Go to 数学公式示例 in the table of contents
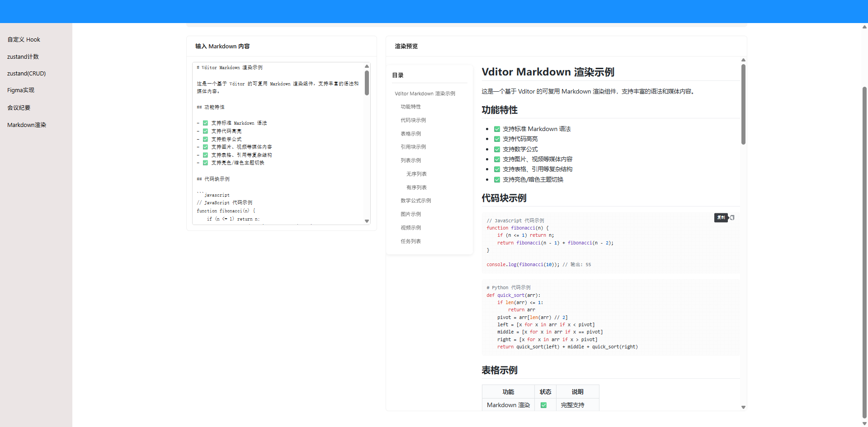This screenshot has height=427, width=868. point(416,201)
